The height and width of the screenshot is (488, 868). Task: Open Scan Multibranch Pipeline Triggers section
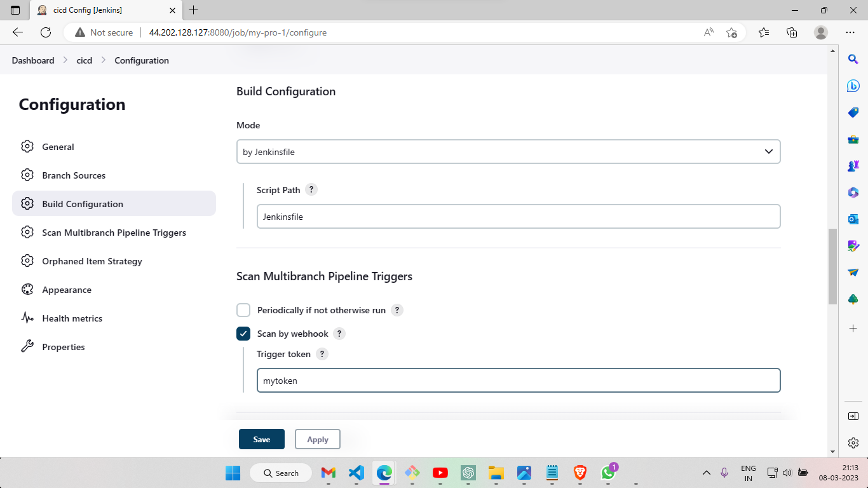pyautogui.click(x=113, y=232)
